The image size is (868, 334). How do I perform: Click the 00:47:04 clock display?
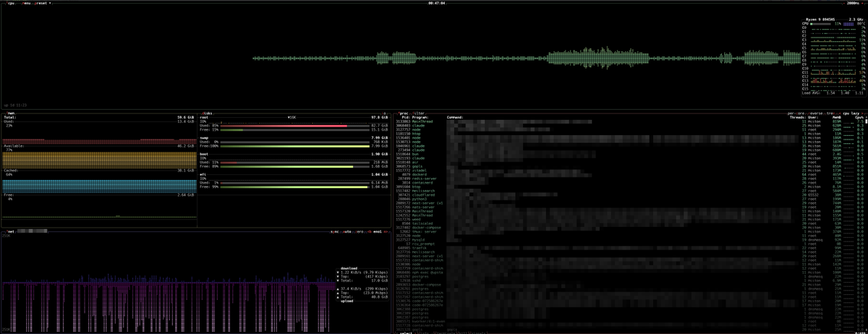436,3
